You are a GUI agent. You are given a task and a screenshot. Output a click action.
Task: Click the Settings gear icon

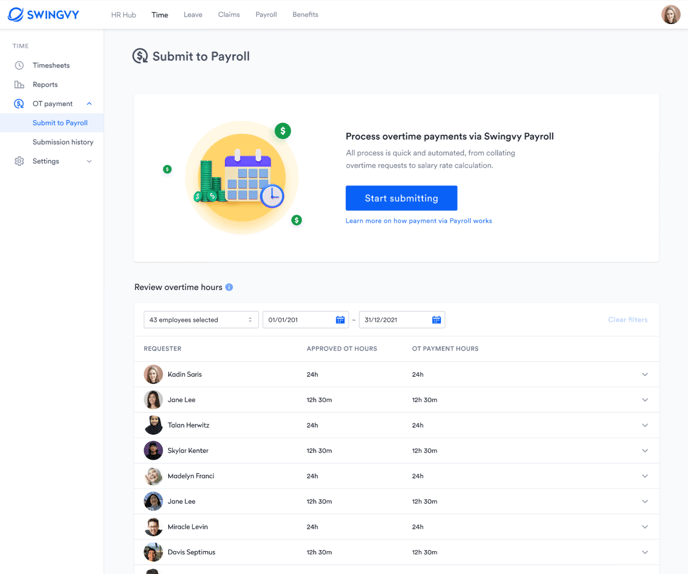click(19, 161)
